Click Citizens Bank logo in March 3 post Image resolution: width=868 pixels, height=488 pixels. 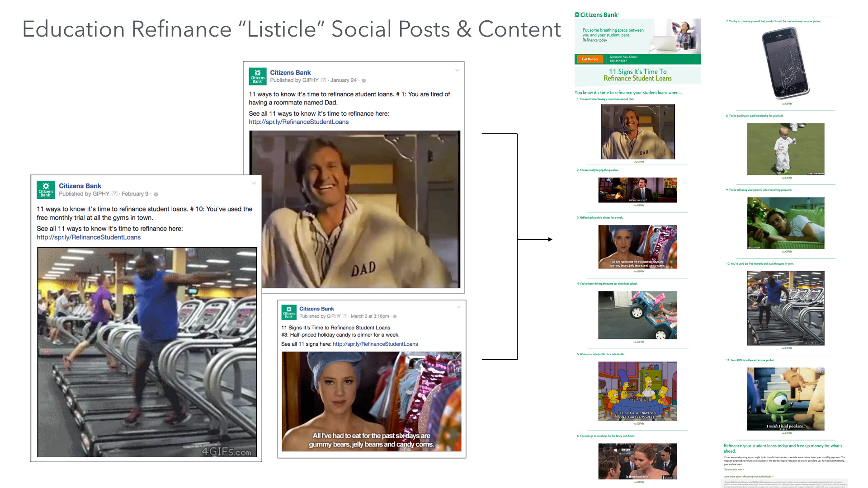click(288, 312)
